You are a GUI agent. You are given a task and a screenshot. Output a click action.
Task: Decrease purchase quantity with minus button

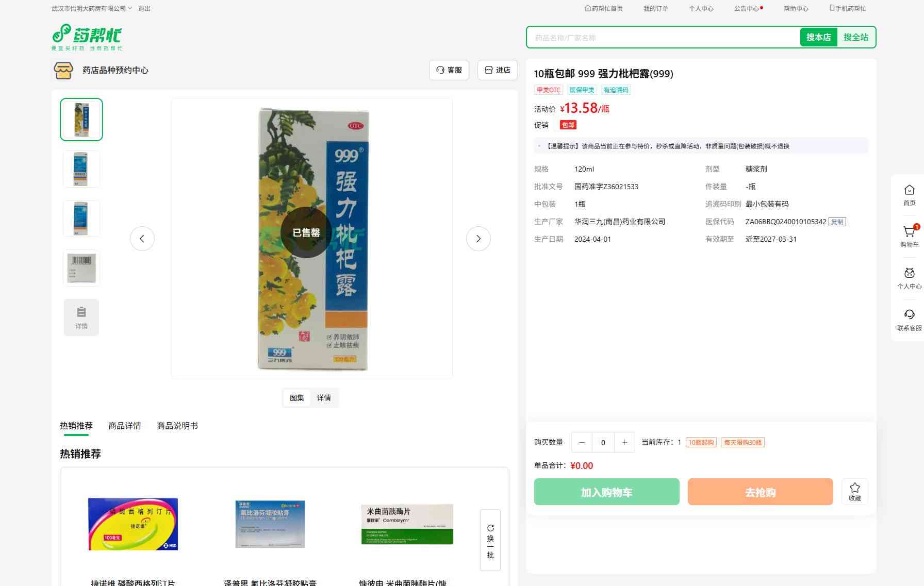click(x=582, y=442)
